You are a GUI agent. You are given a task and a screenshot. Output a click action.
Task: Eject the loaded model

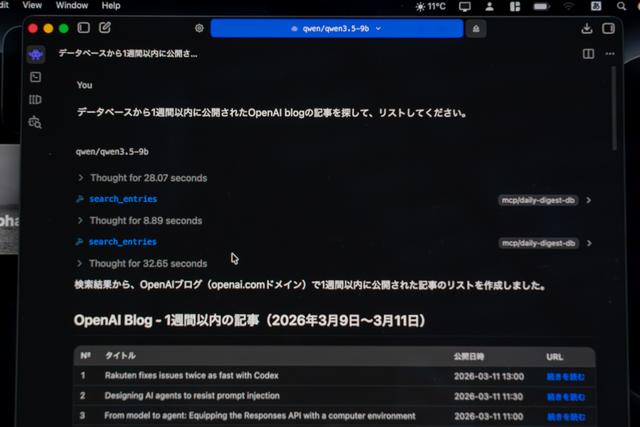tap(476, 29)
